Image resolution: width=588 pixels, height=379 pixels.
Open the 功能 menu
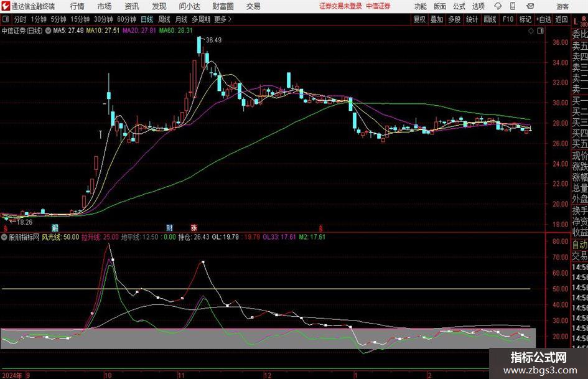click(421, 6)
